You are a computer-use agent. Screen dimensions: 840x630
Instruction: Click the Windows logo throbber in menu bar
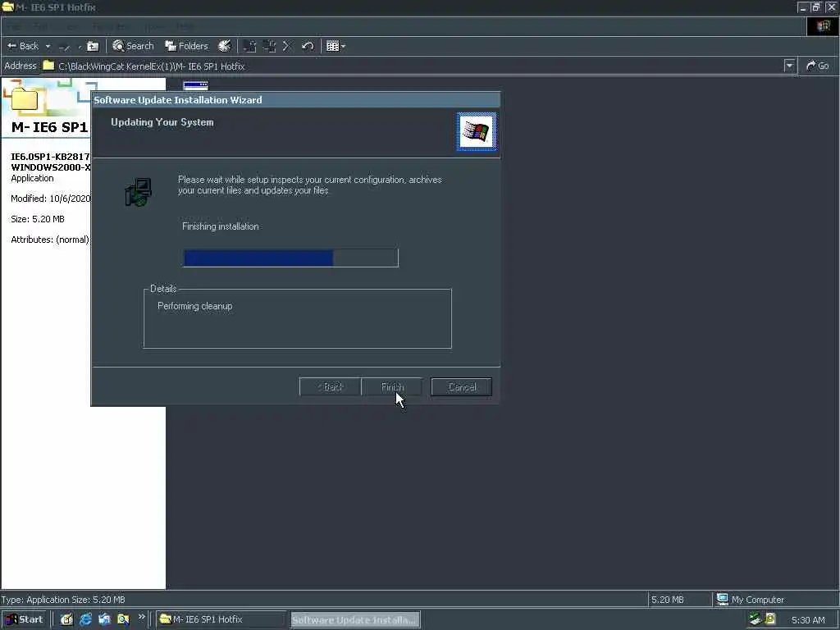tap(822, 26)
